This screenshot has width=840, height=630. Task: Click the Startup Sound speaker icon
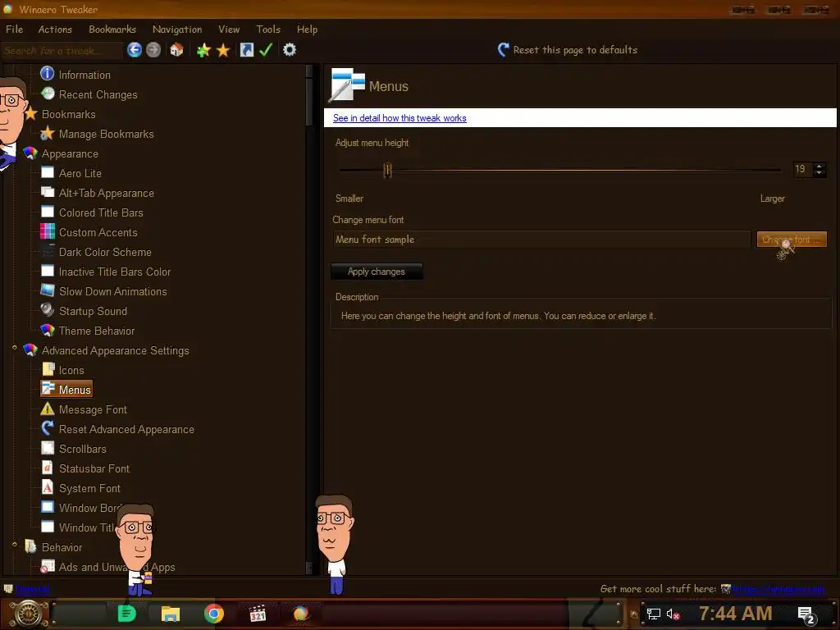tap(48, 310)
